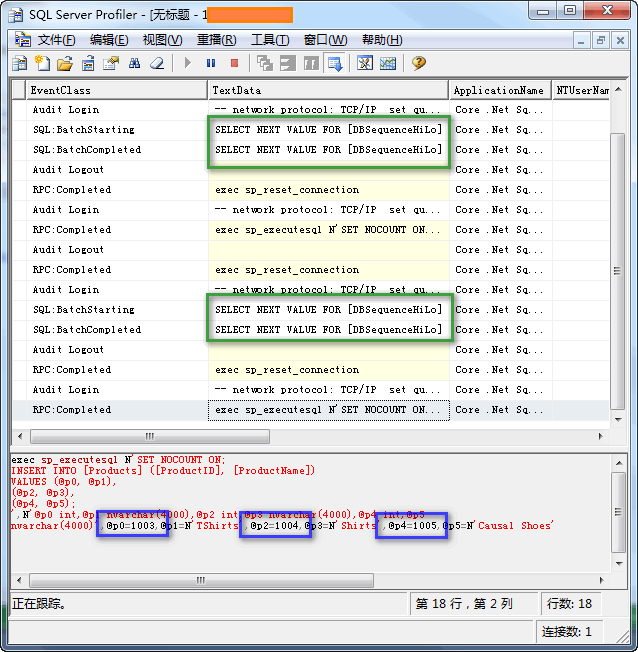Click the binoculars Find icon

[134, 64]
